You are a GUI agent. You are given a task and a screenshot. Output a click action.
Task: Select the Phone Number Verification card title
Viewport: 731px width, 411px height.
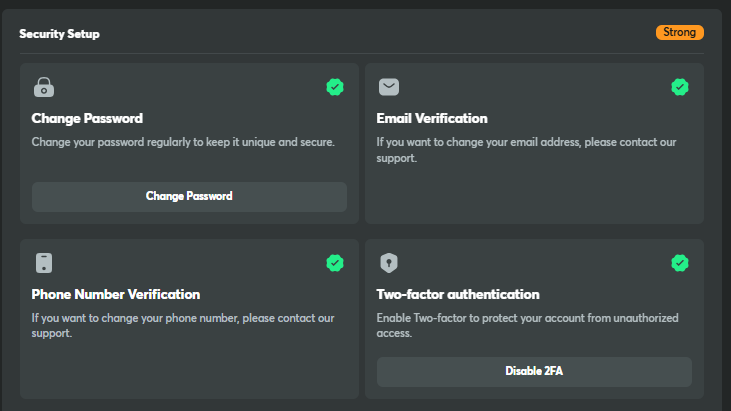point(116,294)
